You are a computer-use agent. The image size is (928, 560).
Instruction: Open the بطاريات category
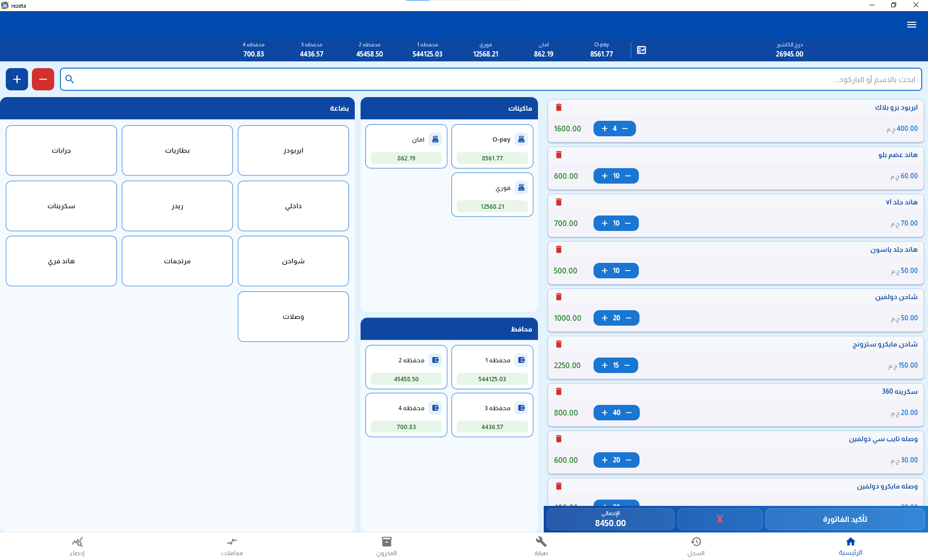[177, 150]
